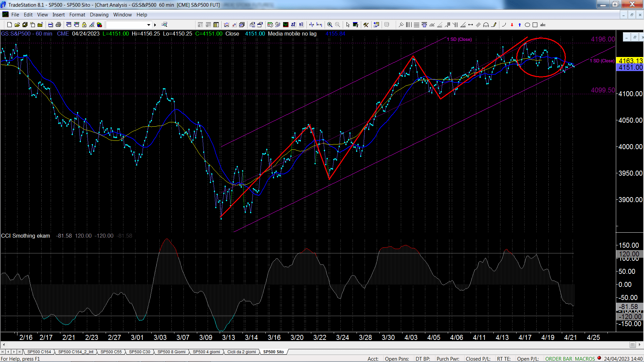Click the 'CCI Smothing ekam' indicator label
The height and width of the screenshot is (362, 644).
point(25,236)
